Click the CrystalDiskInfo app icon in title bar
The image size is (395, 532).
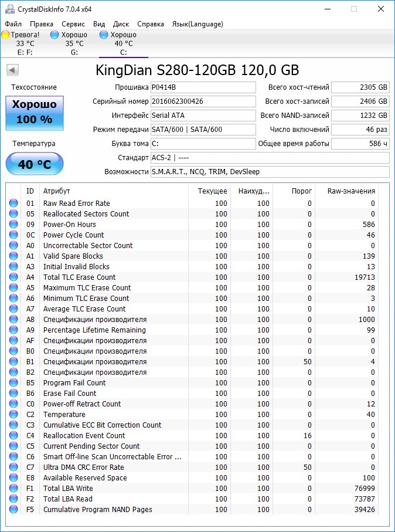click(x=10, y=9)
